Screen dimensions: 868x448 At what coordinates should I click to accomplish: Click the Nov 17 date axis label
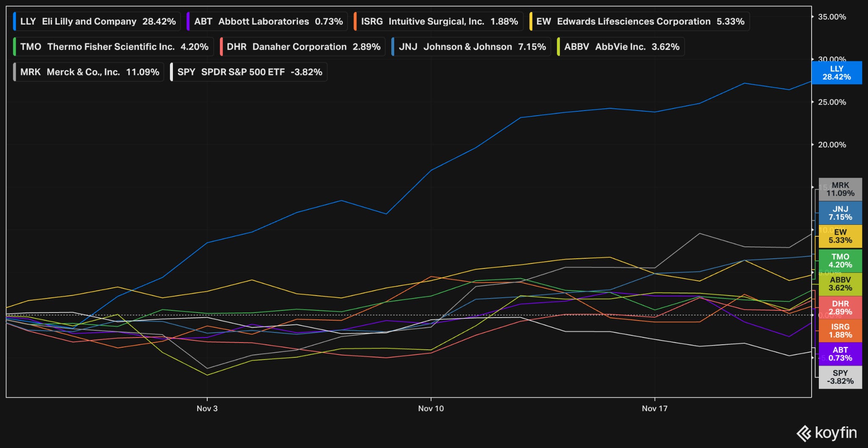[x=655, y=409]
